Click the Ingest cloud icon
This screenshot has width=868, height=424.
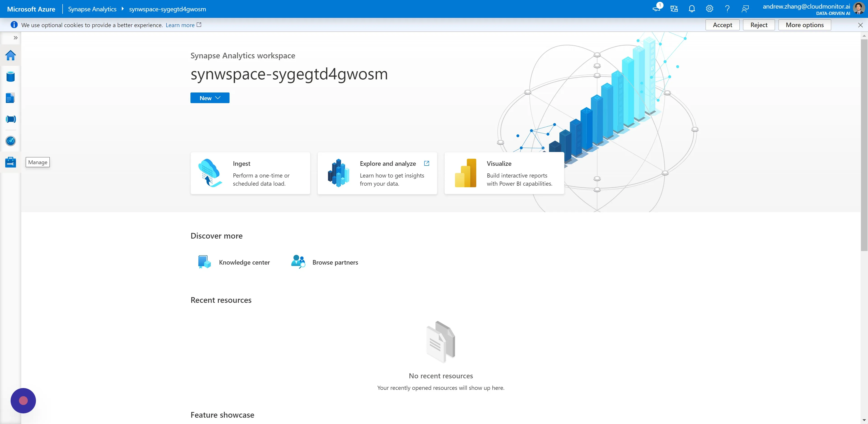(210, 173)
